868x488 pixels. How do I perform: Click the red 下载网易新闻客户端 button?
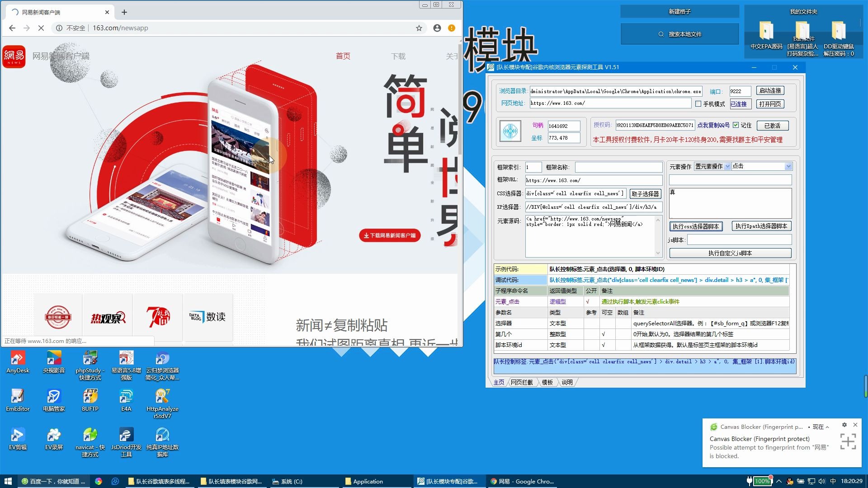390,235
